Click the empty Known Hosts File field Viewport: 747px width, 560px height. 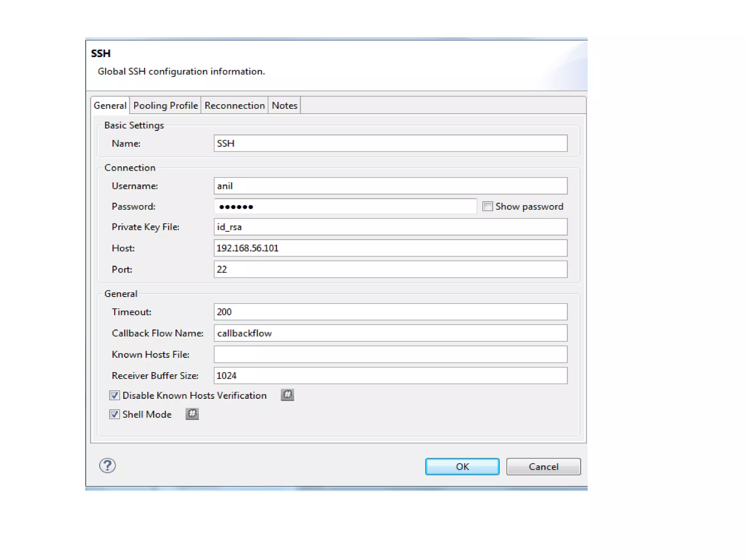(390, 354)
